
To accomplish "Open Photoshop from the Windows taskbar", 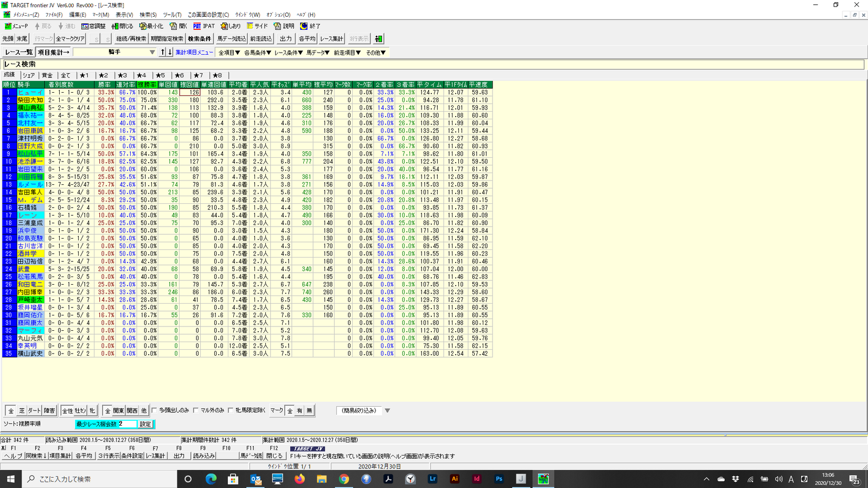I will (499, 479).
